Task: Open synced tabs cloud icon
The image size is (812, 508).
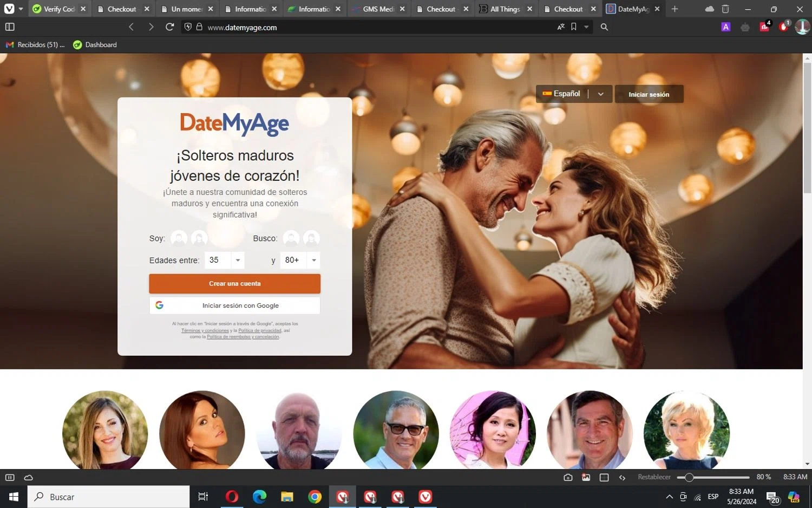Action: [x=710, y=9]
